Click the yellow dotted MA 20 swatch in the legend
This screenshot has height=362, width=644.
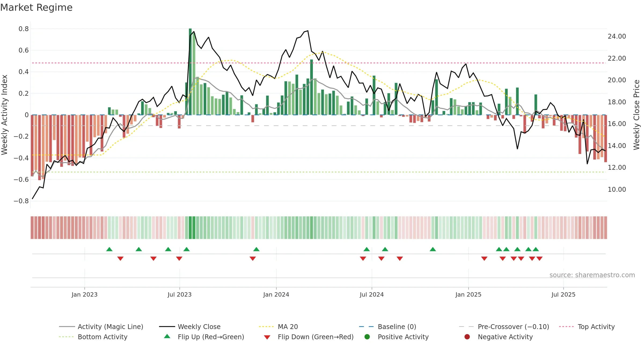(x=266, y=327)
